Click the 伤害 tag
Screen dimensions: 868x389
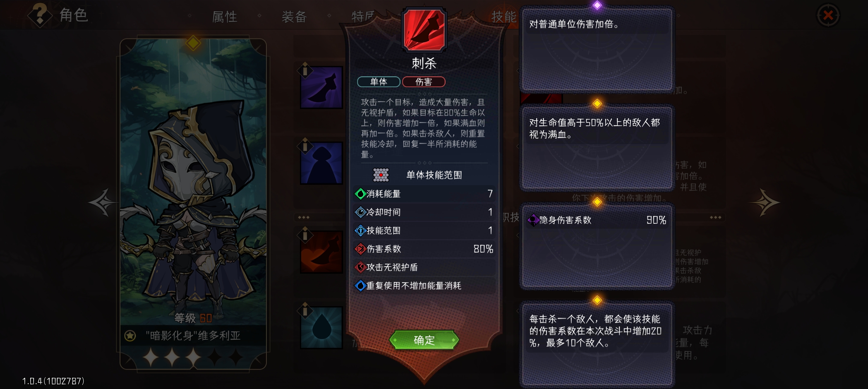pyautogui.click(x=424, y=82)
